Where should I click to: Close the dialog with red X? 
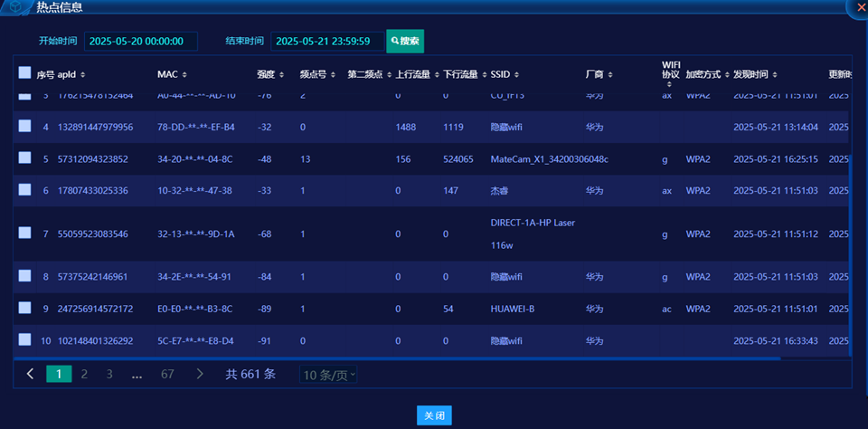(861, 6)
